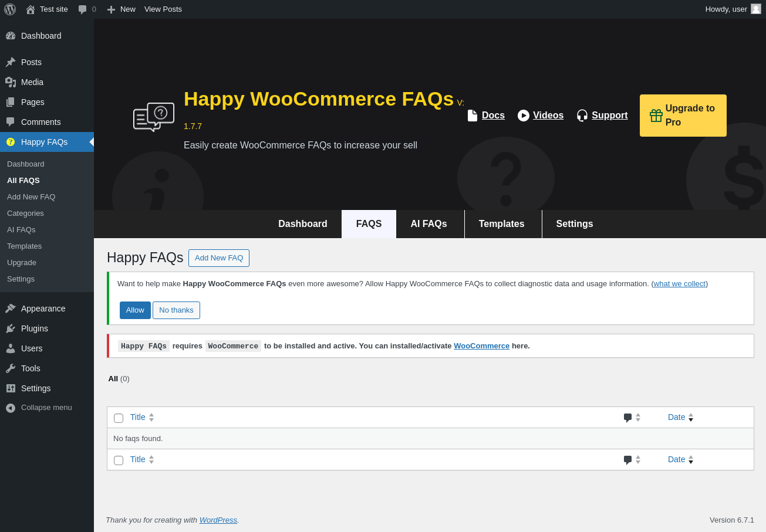
Task: Click View Posts in admin bar
Action: pyautogui.click(x=163, y=9)
